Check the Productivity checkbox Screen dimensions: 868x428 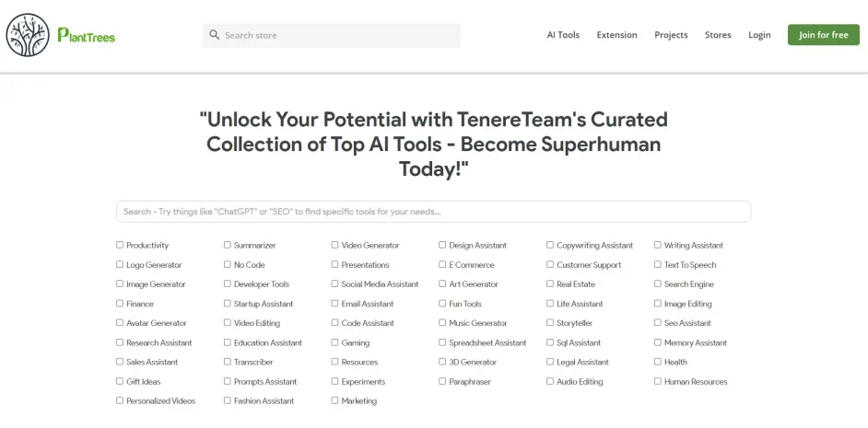point(120,245)
